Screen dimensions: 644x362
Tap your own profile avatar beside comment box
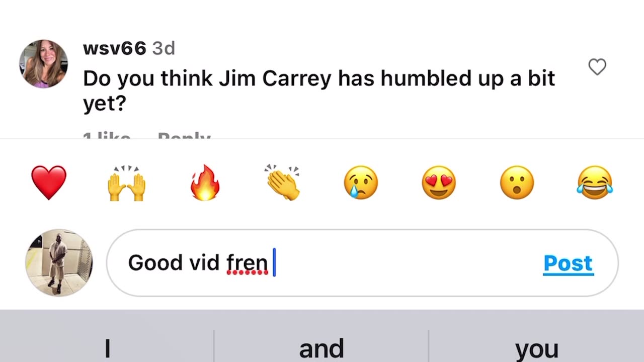tap(59, 262)
